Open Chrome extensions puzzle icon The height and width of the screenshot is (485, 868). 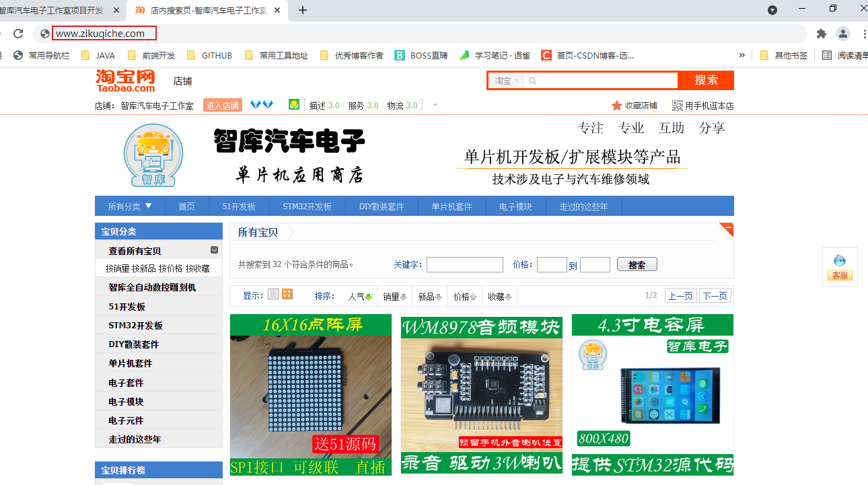point(822,34)
